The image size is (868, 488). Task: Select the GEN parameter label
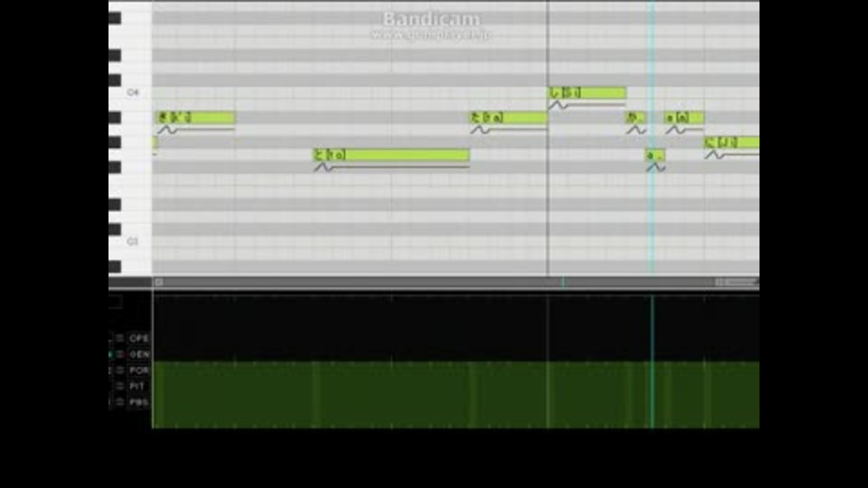pyautogui.click(x=139, y=354)
